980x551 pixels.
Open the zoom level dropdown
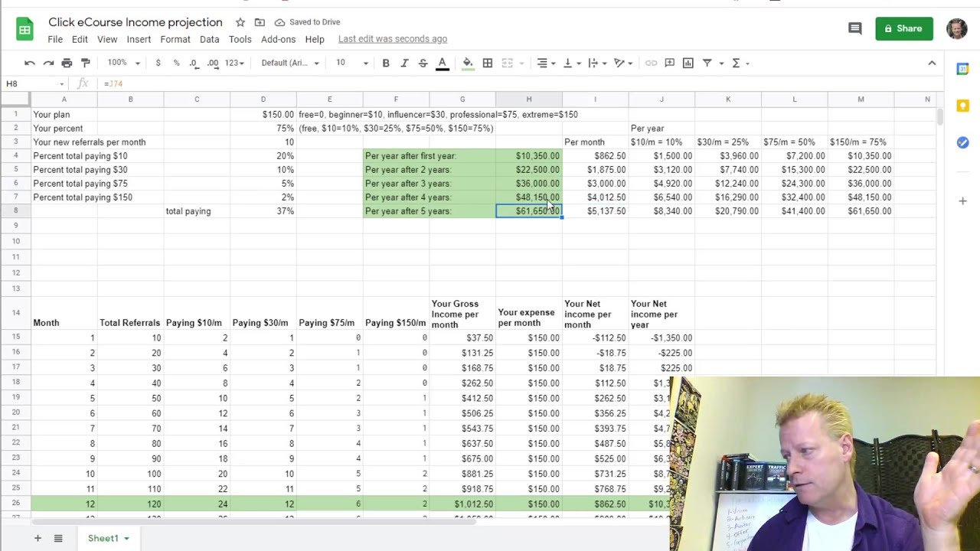123,63
